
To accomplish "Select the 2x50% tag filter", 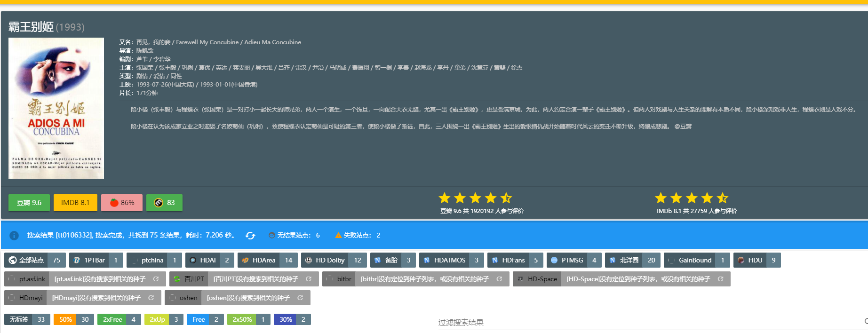I will [248, 319].
